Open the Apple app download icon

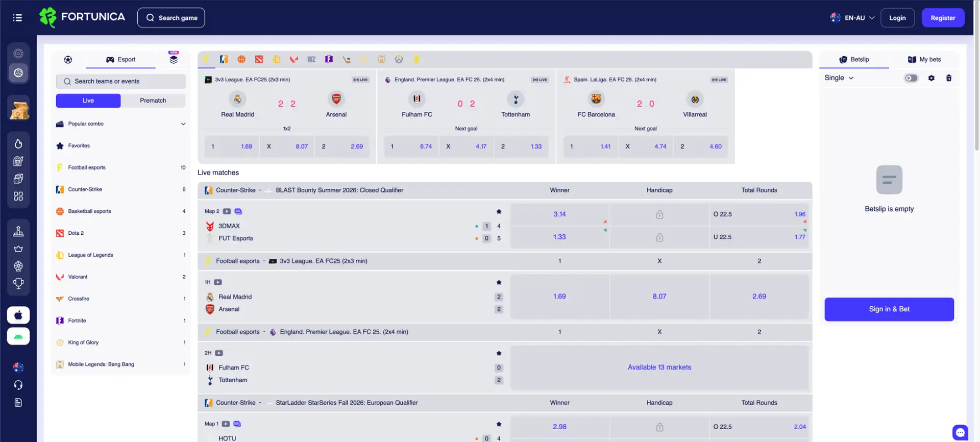pos(18,315)
